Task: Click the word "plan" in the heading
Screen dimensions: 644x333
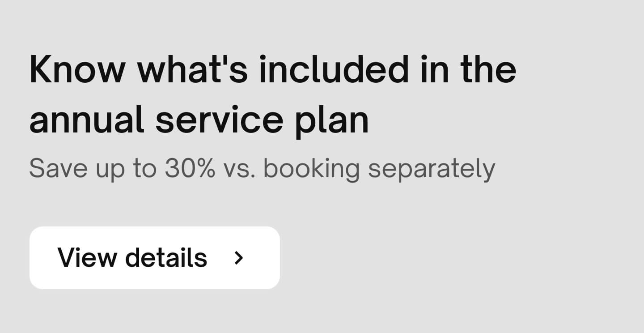Action: pos(332,120)
